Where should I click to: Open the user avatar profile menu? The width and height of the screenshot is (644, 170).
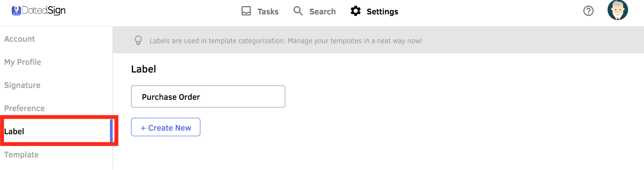pyautogui.click(x=618, y=10)
